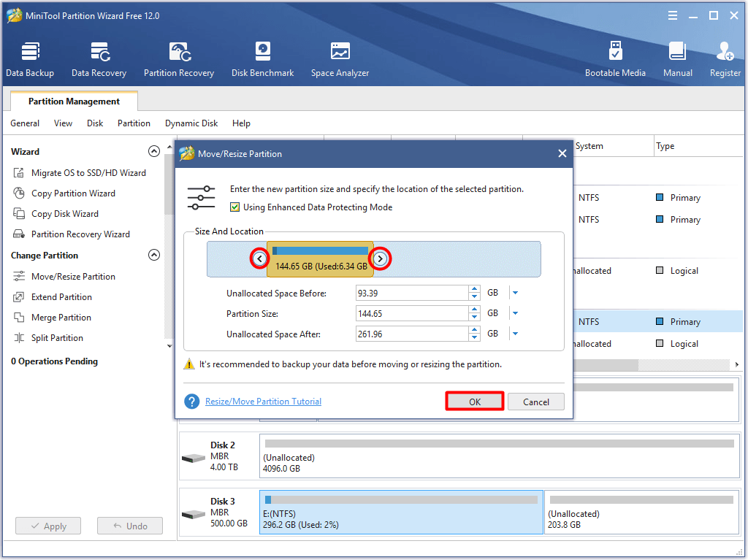Screen dimensions: 748x560
Task: Launch Data Recovery from the toolbar
Action: tap(99, 60)
